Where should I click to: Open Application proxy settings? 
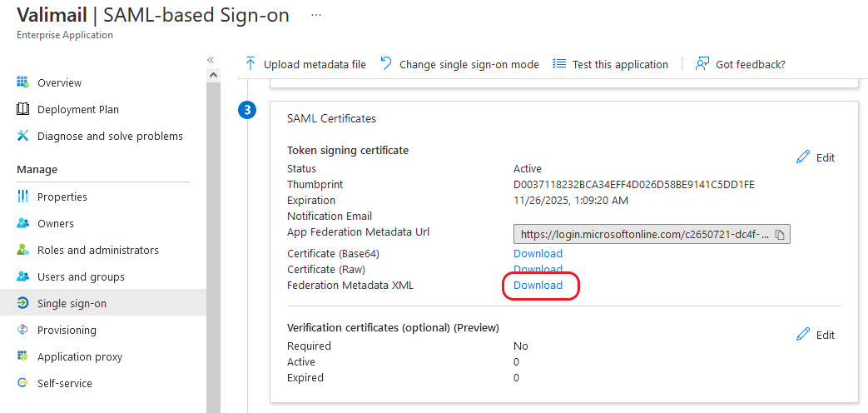(80, 356)
